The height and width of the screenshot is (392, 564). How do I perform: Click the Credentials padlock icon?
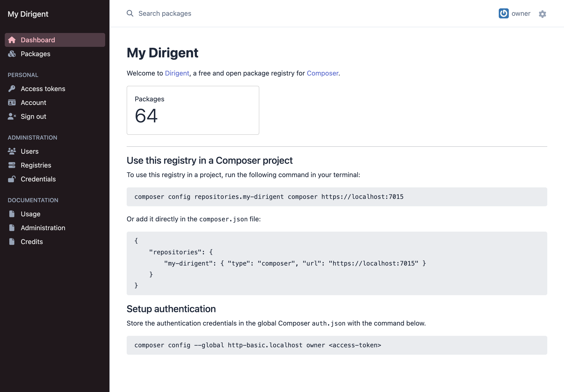12,179
